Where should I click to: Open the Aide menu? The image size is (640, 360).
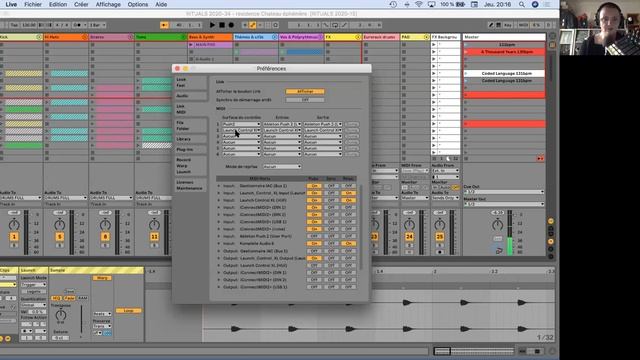click(x=161, y=4)
